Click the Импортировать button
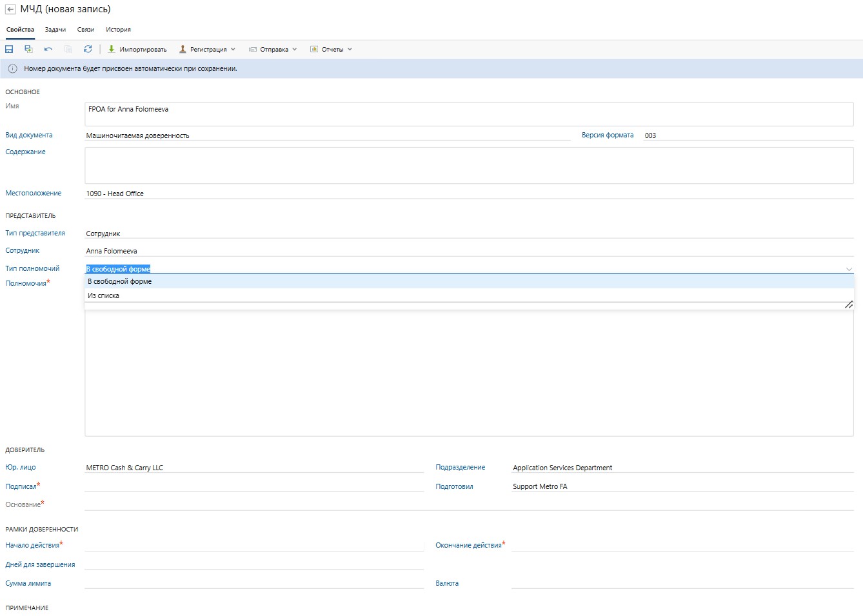The width and height of the screenshot is (863, 616). coord(137,49)
